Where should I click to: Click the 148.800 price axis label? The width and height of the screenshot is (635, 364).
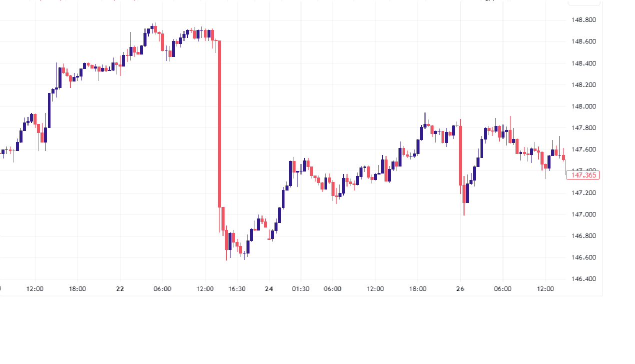click(x=583, y=20)
